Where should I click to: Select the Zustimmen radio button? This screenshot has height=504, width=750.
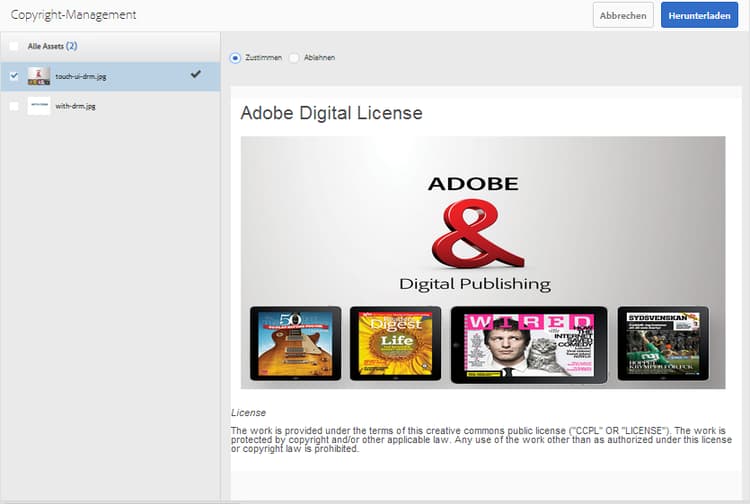pyautogui.click(x=235, y=58)
